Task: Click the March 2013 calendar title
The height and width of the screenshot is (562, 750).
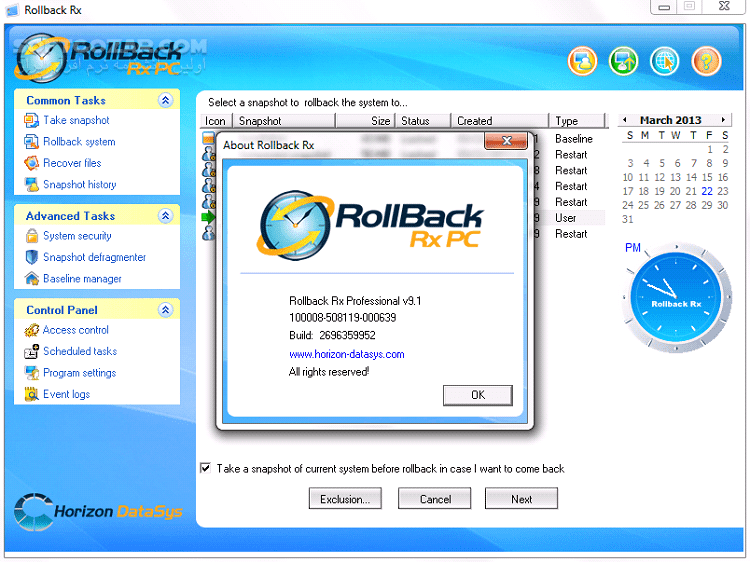Action: point(671,120)
